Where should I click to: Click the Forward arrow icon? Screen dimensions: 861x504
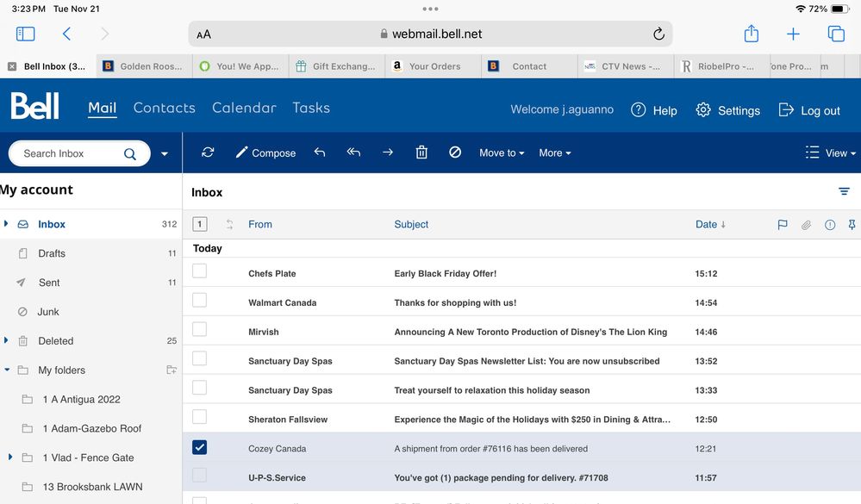coord(388,152)
